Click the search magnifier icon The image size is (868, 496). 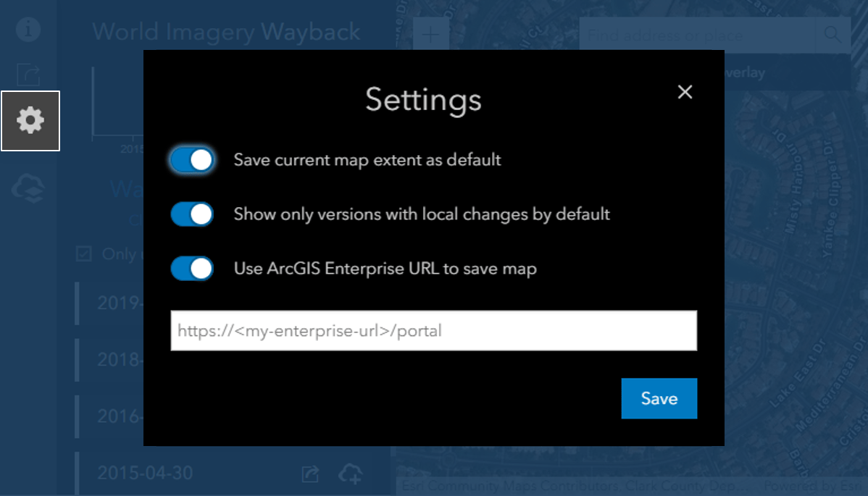tap(832, 35)
